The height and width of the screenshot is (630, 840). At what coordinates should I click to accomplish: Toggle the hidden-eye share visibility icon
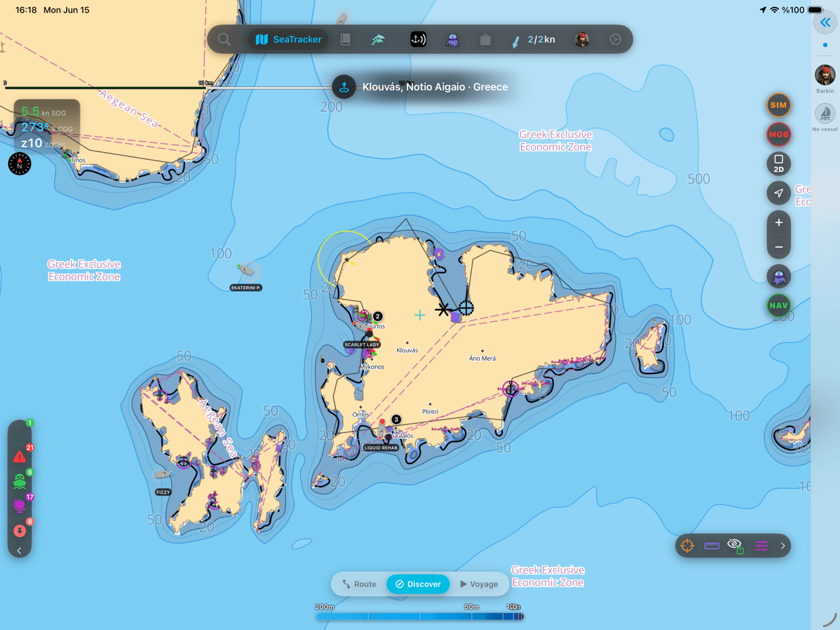tap(736, 546)
